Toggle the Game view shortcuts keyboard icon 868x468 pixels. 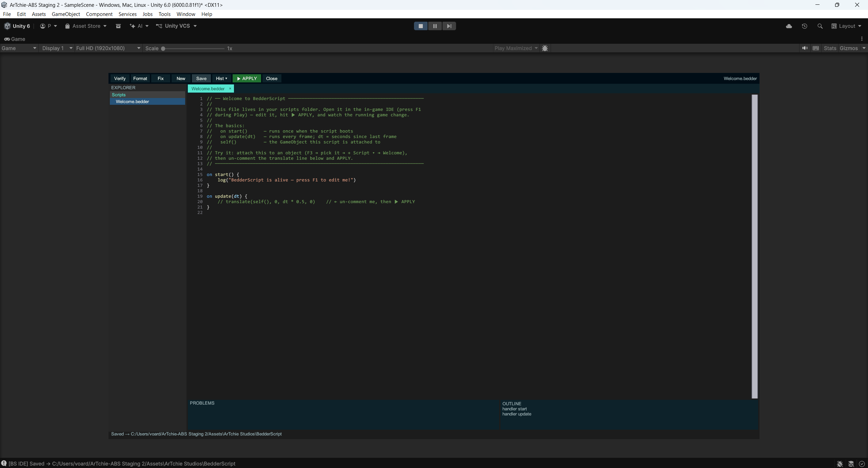click(816, 48)
